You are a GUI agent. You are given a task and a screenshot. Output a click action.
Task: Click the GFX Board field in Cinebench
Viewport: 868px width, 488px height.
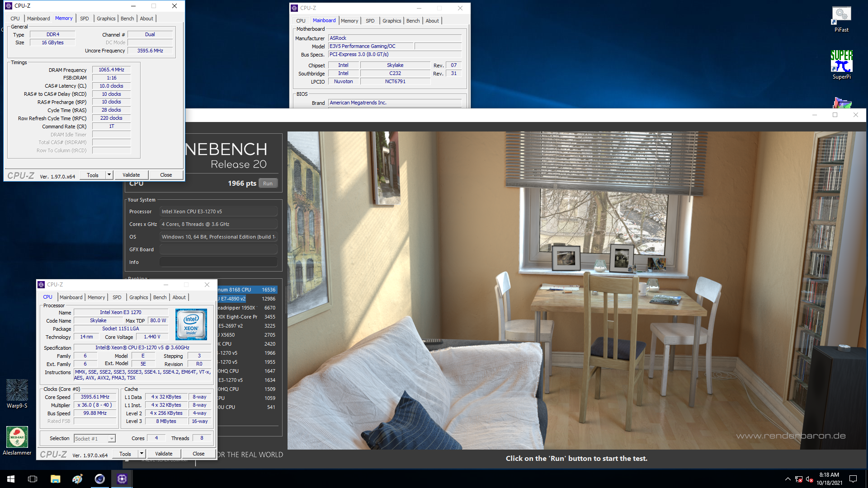(x=218, y=249)
